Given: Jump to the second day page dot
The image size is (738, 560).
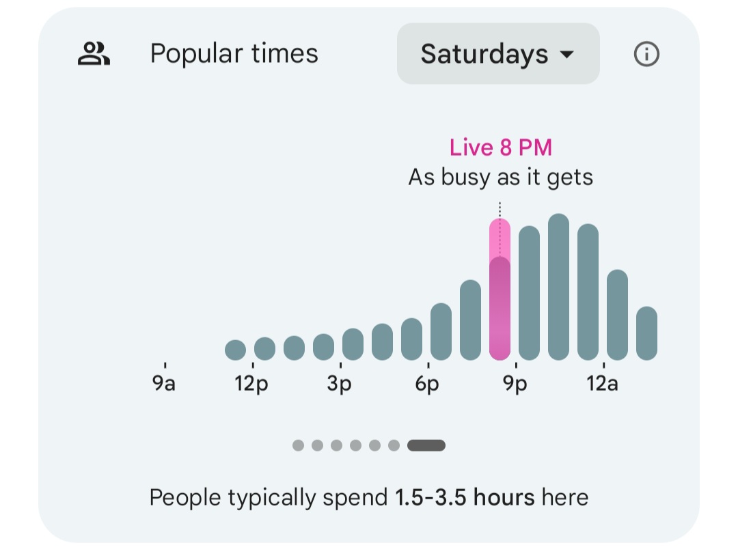Looking at the screenshot, I should [x=317, y=445].
